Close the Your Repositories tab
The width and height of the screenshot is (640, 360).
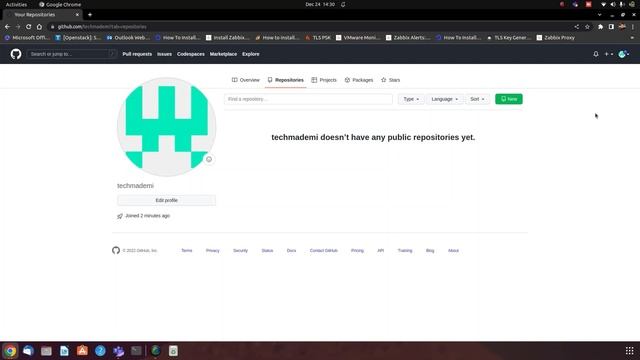tap(77, 15)
